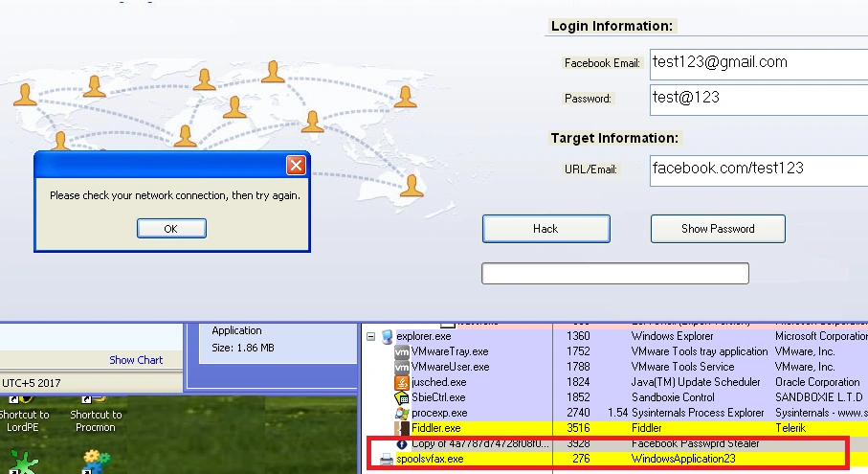Click the spoolsvfax.exe printer icon
The height and width of the screenshot is (474, 868).
coord(387,459)
